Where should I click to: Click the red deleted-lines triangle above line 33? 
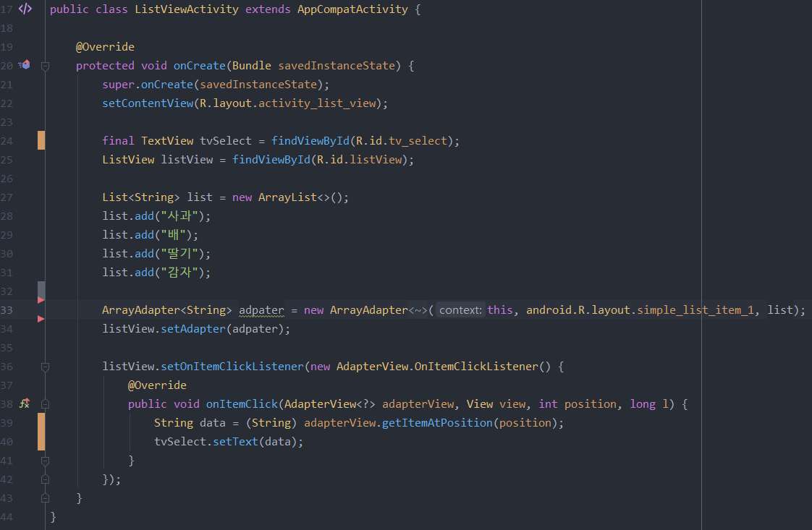[x=41, y=300]
